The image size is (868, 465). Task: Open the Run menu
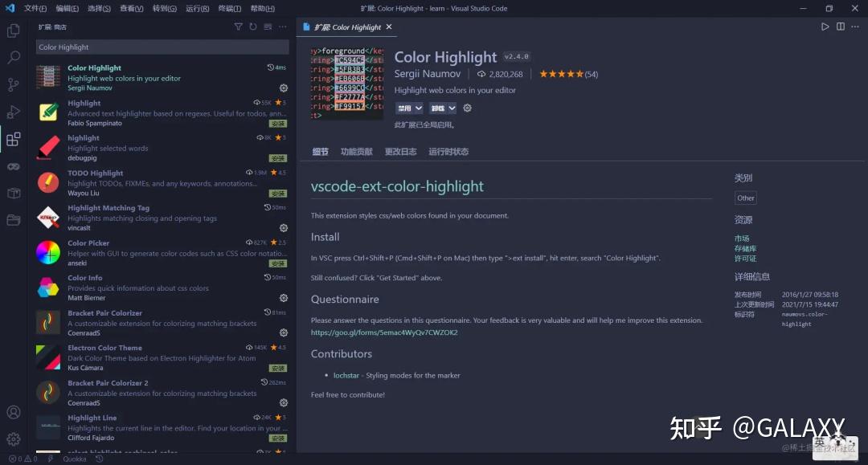pos(198,8)
